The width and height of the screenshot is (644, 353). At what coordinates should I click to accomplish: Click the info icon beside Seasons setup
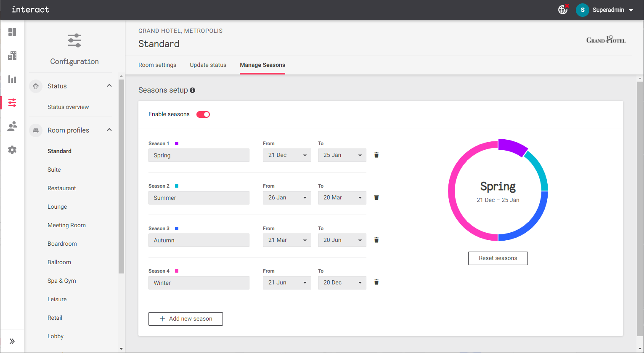[x=193, y=90]
